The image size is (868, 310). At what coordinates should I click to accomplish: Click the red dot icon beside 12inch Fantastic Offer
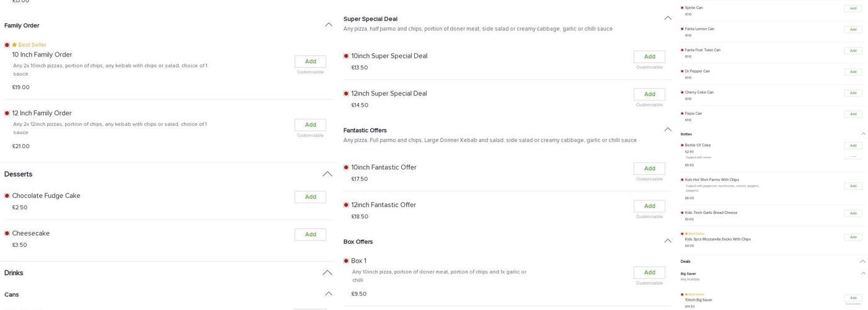point(346,205)
